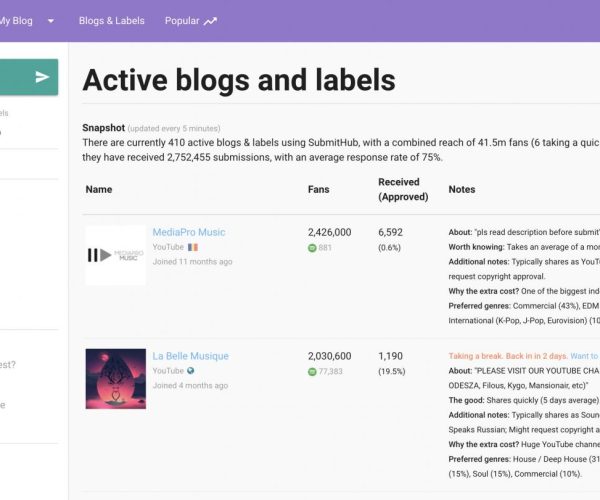Click 'Joined 4 months ago' text

190,386
